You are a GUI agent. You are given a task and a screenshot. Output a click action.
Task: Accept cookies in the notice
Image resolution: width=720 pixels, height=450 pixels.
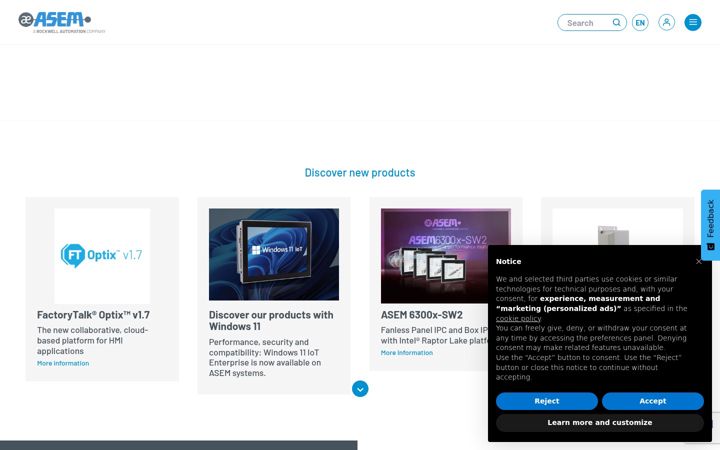[x=652, y=401]
